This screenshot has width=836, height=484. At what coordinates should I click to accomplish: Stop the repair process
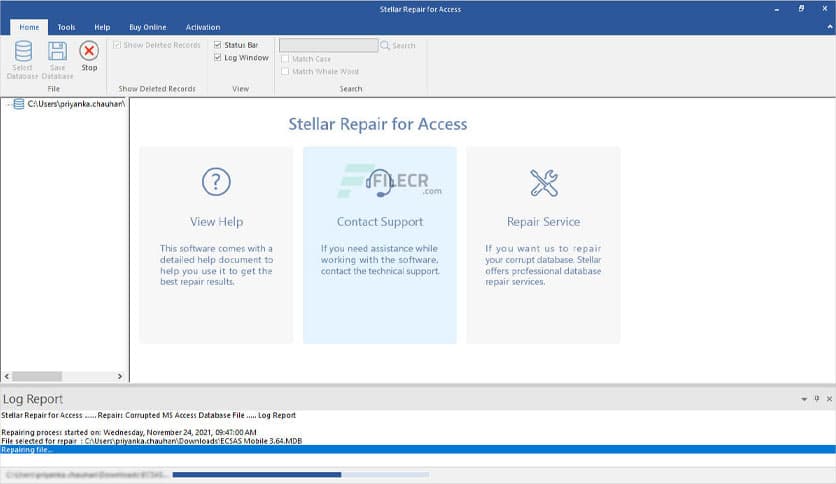click(89, 56)
